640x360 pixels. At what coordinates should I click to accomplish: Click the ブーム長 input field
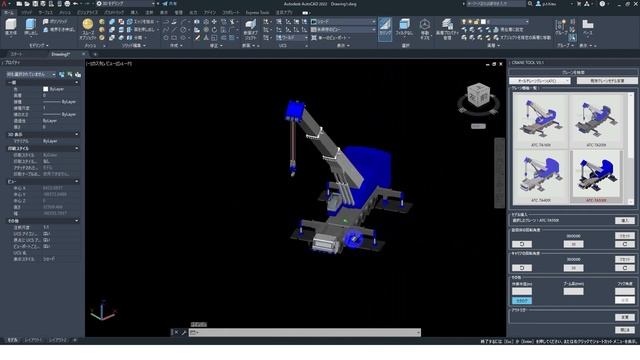(x=573, y=291)
